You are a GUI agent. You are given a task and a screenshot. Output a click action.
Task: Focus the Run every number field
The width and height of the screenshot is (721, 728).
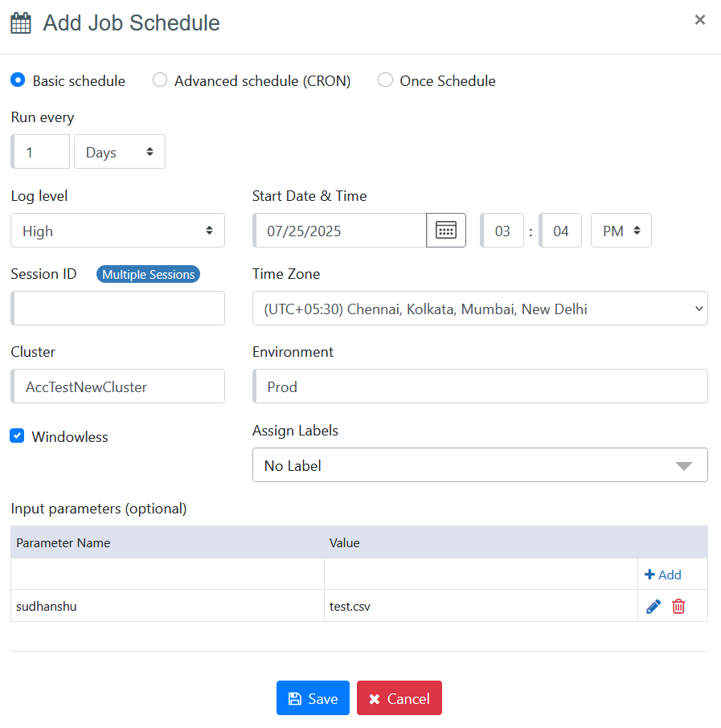41,152
